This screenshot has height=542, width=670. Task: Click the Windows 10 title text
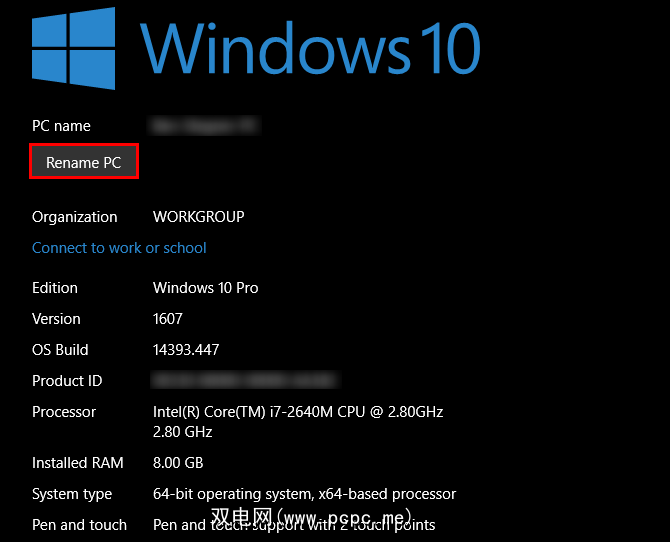pyautogui.click(x=311, y=48)
